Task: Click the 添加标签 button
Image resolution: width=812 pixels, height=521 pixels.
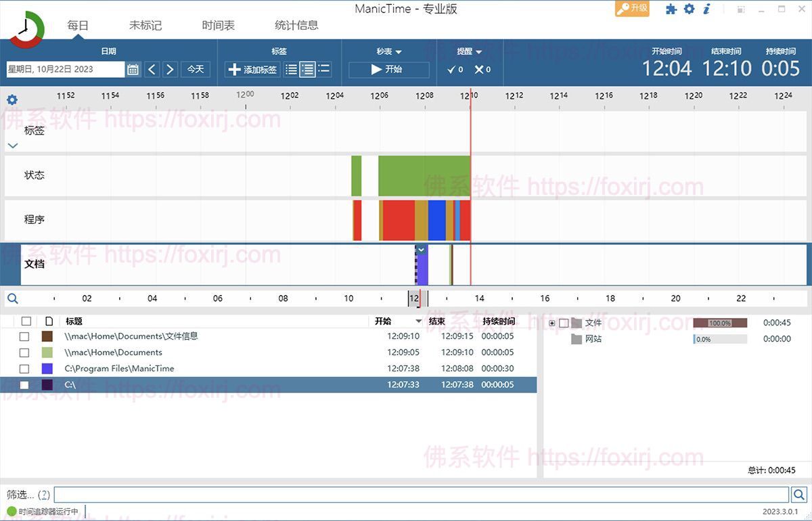Action: 252,70
